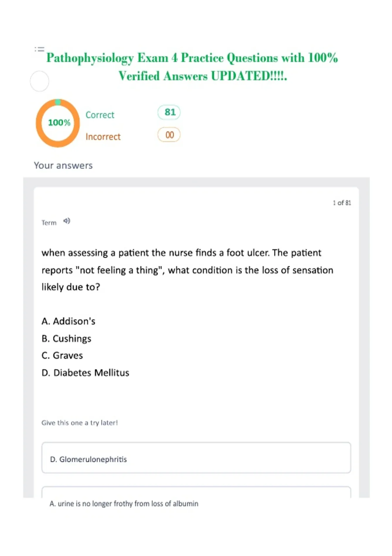This screenshot has width=392, height=556.
Task: Click the green 81 correct count badge
Action: click(x=169, y=112)
